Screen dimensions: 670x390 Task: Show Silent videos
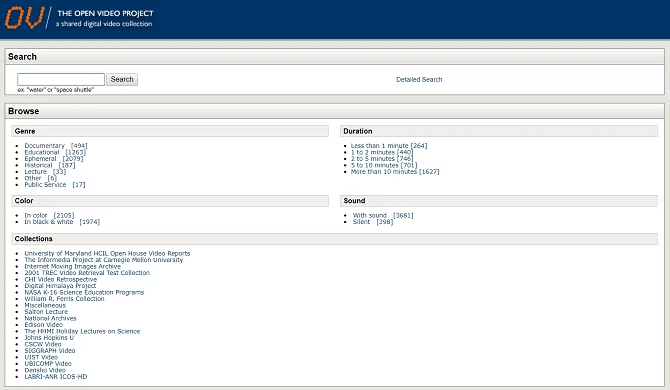click(361, 222)
